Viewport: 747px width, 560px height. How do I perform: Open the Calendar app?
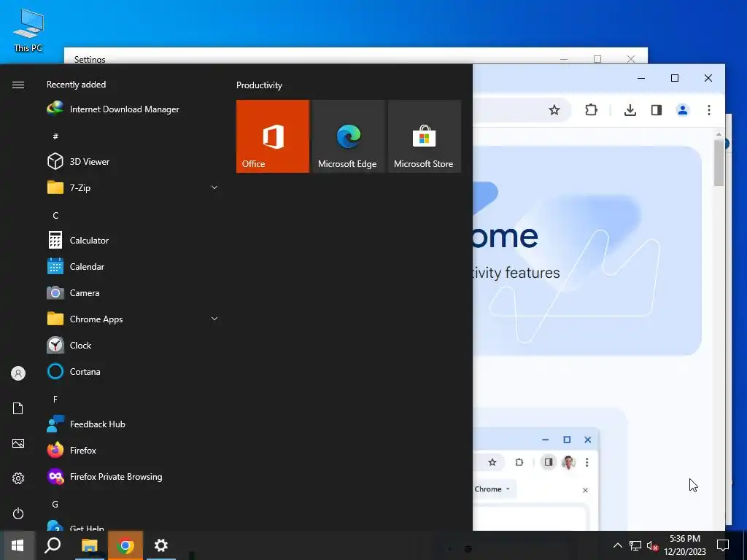coord(133,267)
